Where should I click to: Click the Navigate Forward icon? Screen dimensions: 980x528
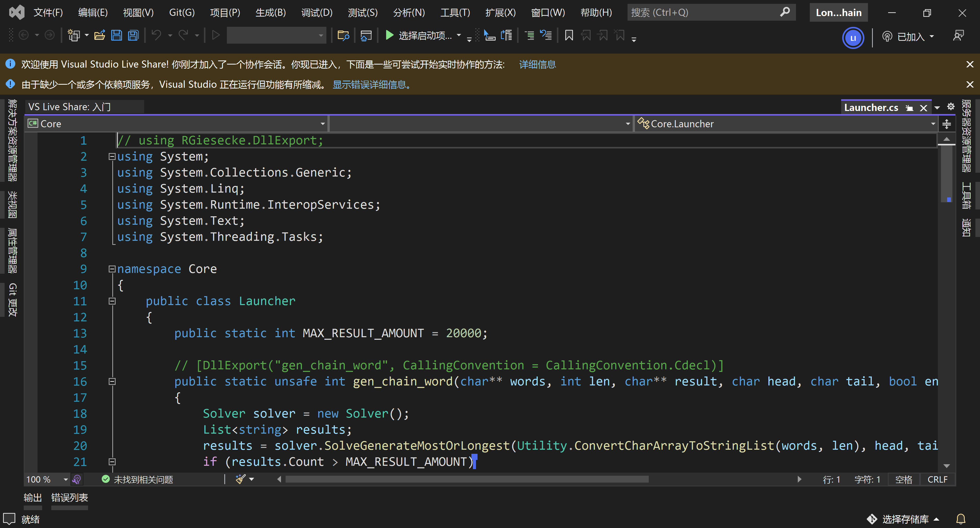click(50, 35)
